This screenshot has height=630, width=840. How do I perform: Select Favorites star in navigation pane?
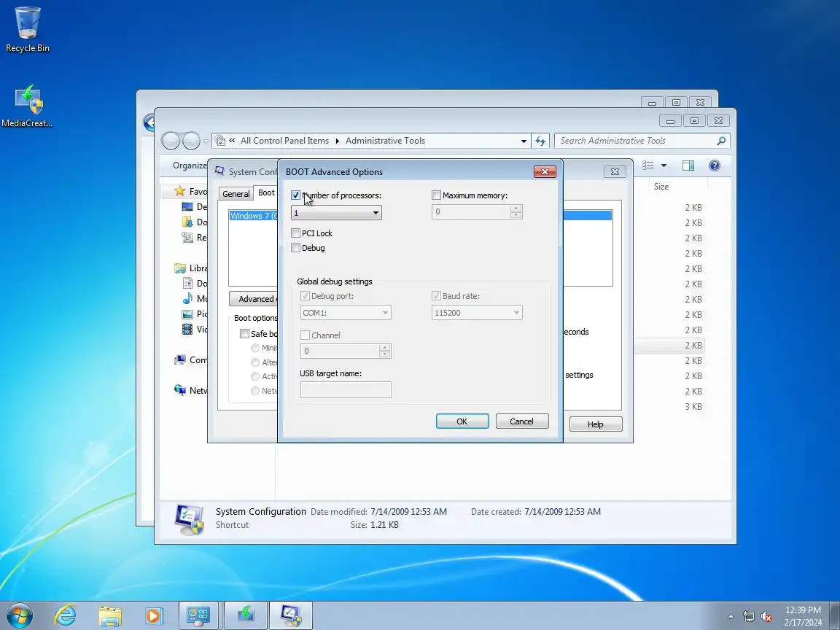click(x=180, y=191)
